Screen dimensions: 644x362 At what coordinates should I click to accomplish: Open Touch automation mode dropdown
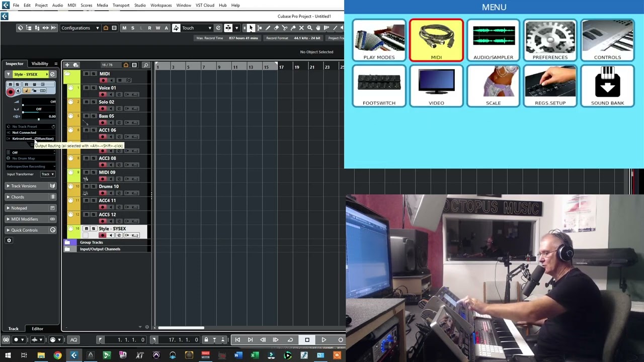pyautogui.click(x=197, y=28)
